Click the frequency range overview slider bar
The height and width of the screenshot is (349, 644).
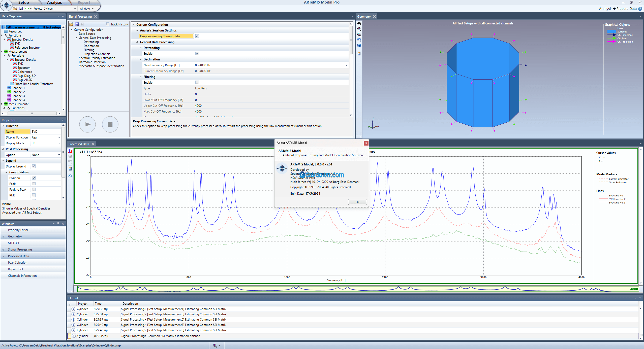[358, 289]
